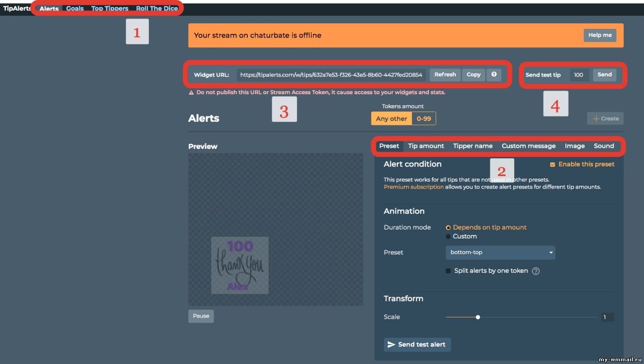Open the Tipper name tab

coord(473,146)
